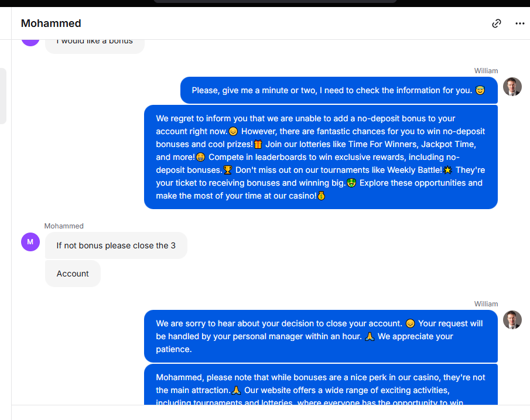Image resolution: width=530 pixels, height=420 pixels.
Task: Click the halo smiley emoji in William's message
Action: (x=480, y=90)
